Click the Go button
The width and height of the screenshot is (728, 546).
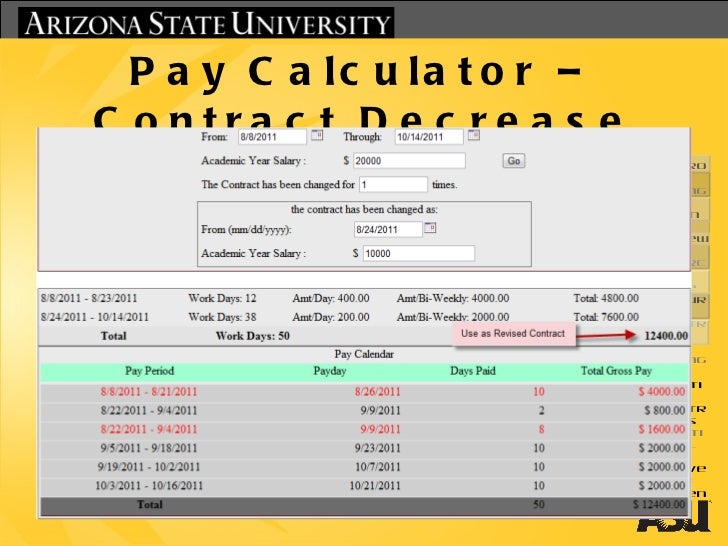pyautogui.click(x=514, y=161)
